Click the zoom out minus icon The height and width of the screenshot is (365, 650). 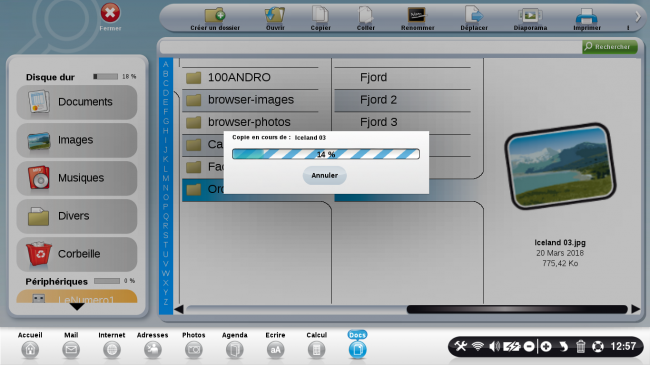(529, 346)
